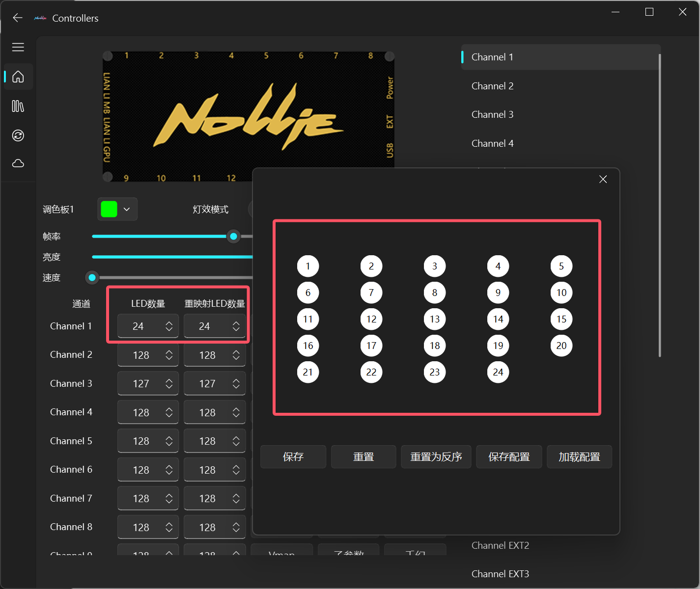Click Channel 7 LED数量 stepper arrows
Viewport: 700px width, 589px height.
(x=169, y=499)
